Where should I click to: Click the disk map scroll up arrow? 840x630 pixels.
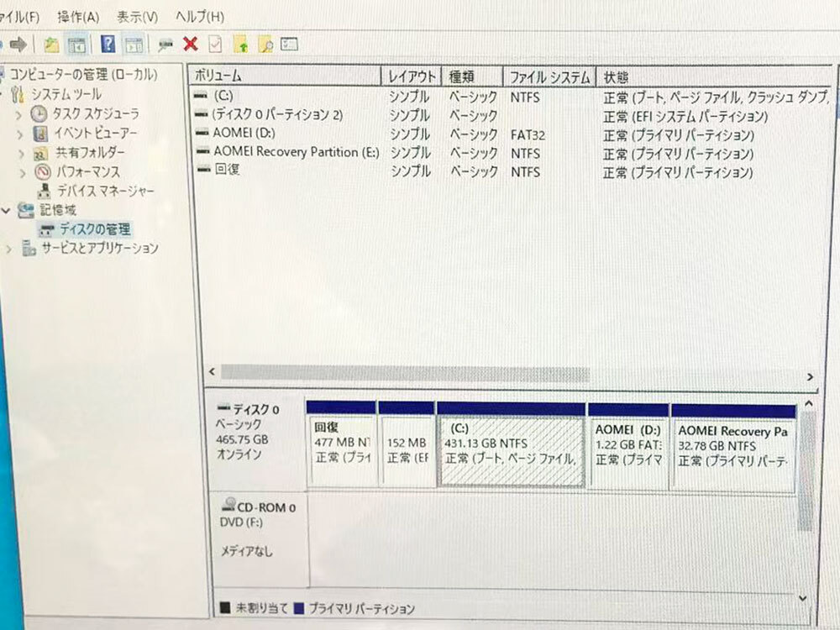click(809, 403)
